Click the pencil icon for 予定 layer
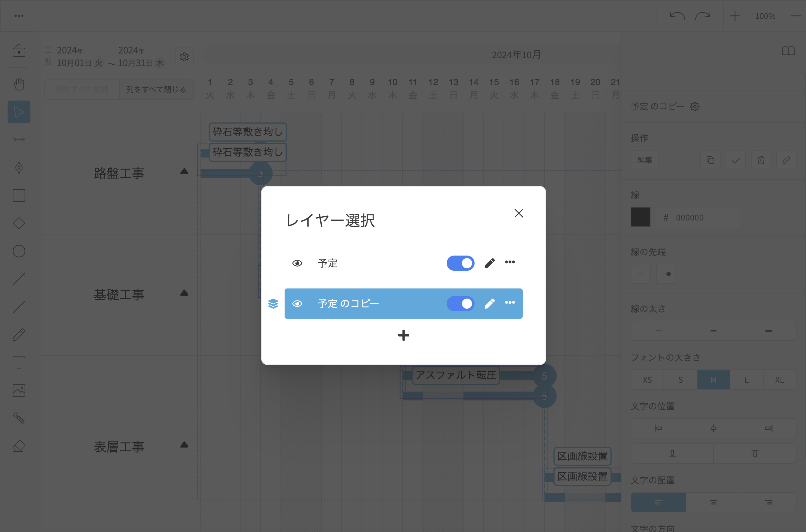Viewport: 806px width, 532px height. pos(489,263)
